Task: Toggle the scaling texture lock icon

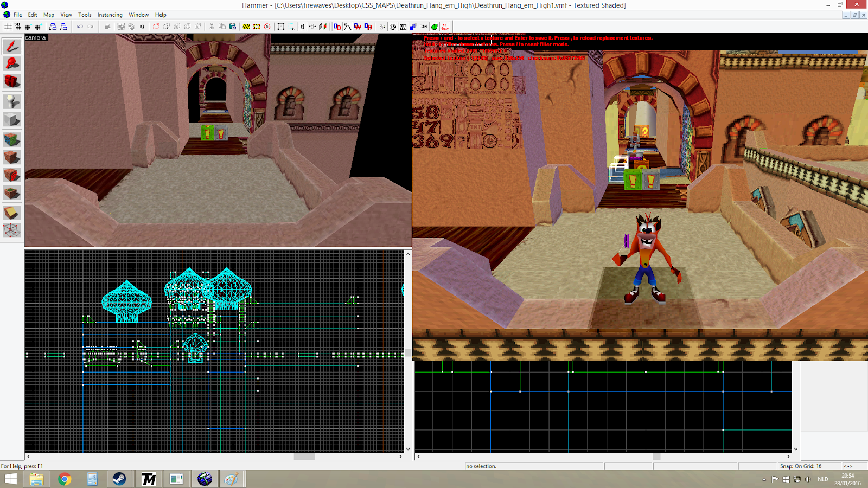Action: [312, 27]
